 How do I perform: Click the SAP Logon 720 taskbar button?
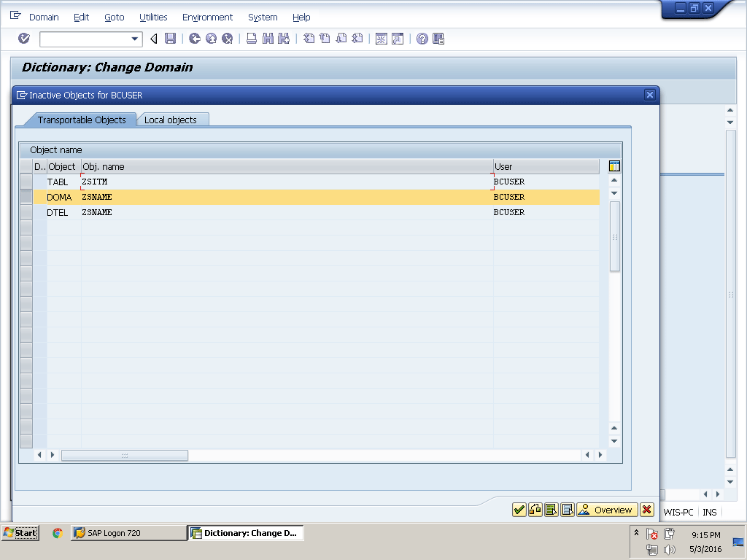(x=128, y=533)
